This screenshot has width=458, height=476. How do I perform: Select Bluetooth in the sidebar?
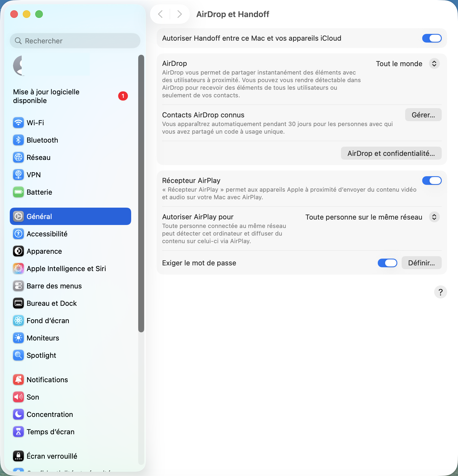click(70, 140)
